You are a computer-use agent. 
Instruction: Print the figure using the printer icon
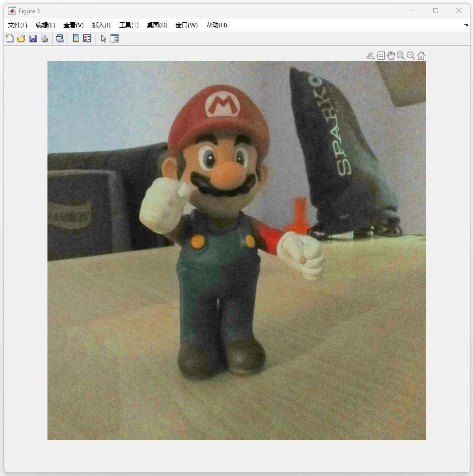point(44,38)
